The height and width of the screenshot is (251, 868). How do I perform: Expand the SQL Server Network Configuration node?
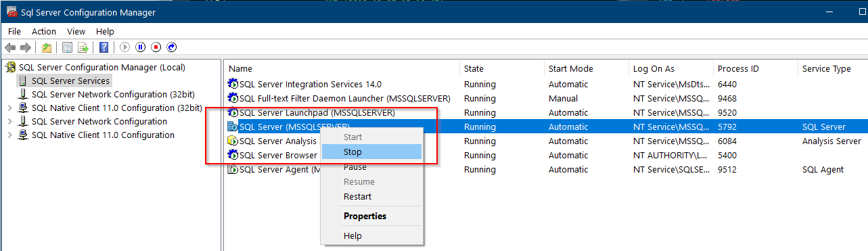tap(9, 121)
